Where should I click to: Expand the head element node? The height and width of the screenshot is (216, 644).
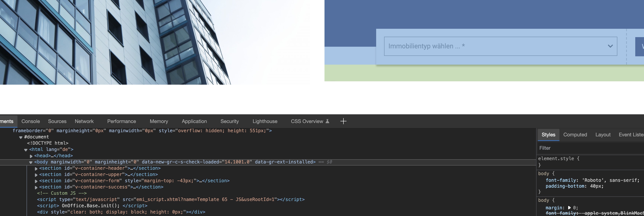[31, 156]
